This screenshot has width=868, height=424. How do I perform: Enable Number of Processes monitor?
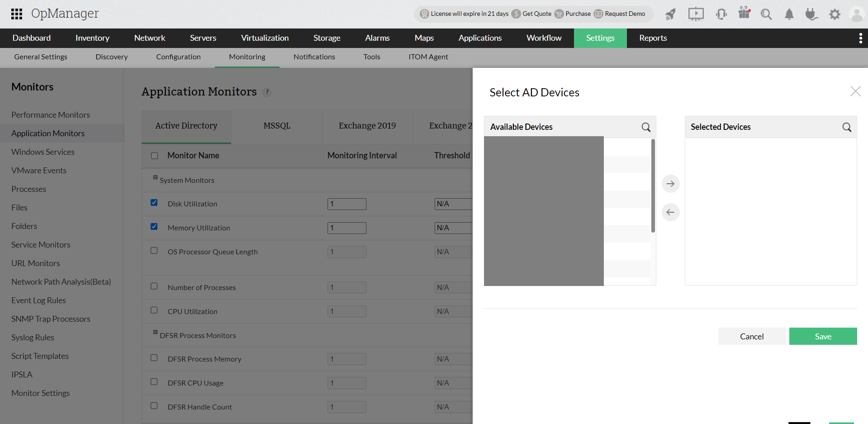pyautogui.click(x=154, y=286)
